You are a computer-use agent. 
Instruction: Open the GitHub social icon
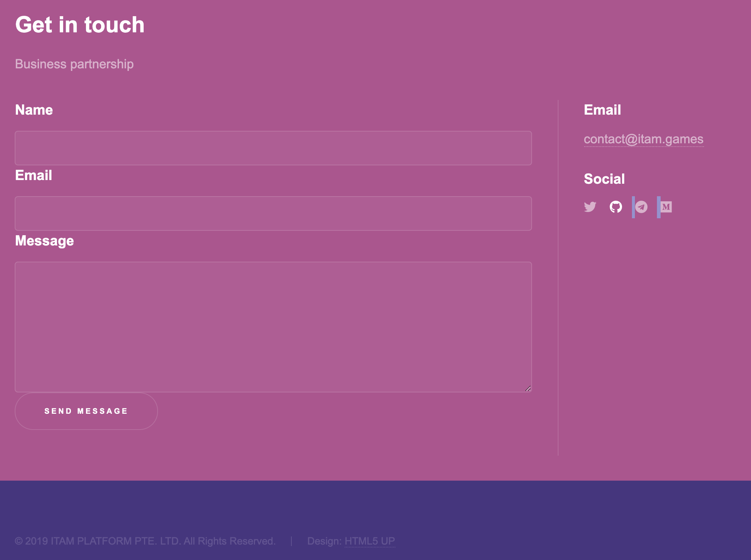click(616, 207)
